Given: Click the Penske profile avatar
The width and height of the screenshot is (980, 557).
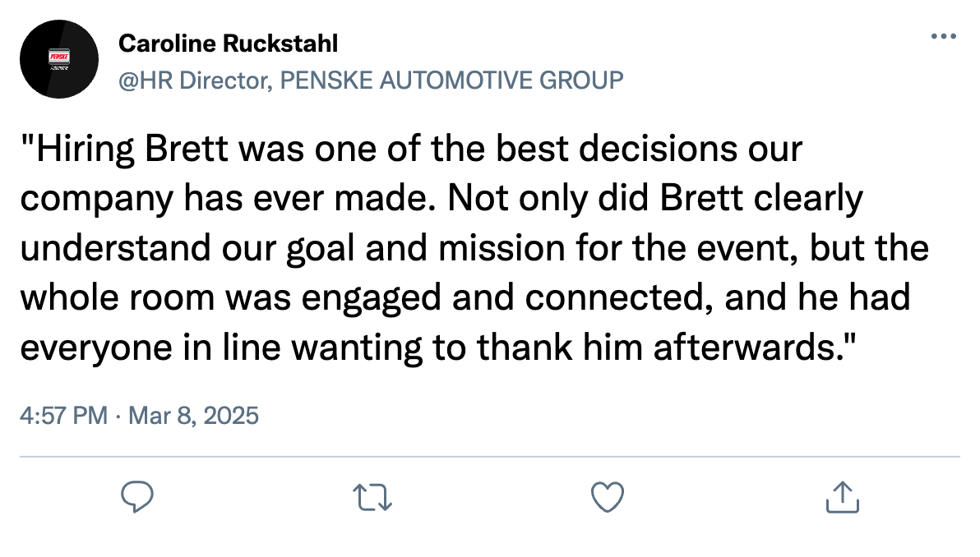Looking at the screenshot, I should point(59,59).
